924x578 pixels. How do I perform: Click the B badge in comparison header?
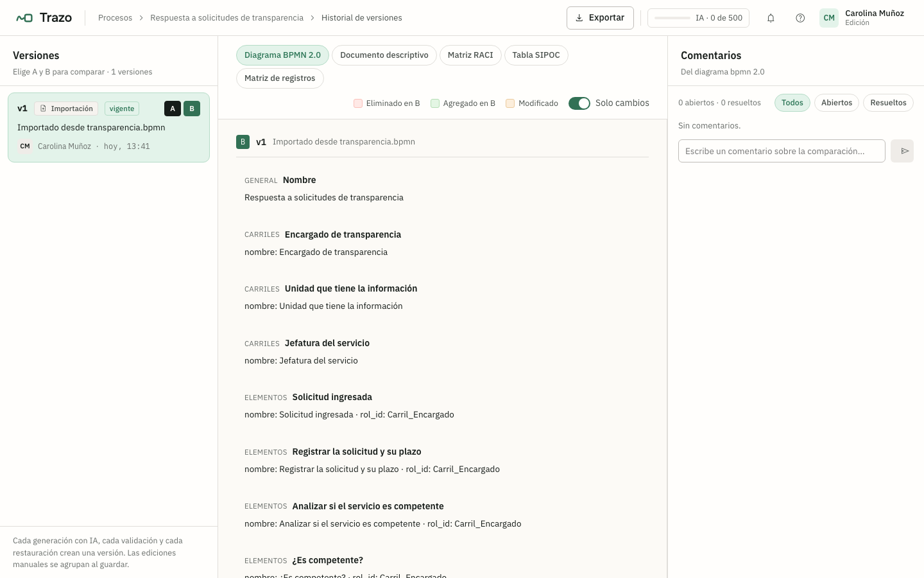(x=243, y=142)
